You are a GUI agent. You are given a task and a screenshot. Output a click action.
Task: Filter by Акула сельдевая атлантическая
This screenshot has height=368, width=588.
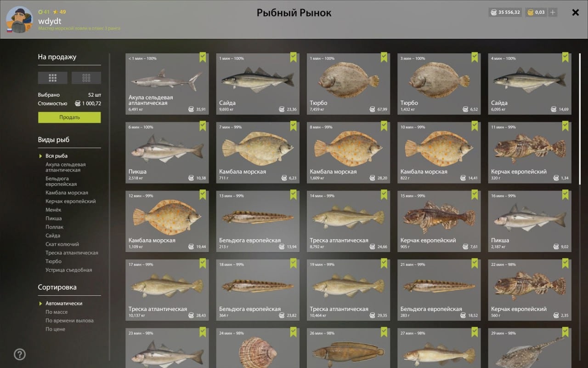tap(66, 167)
